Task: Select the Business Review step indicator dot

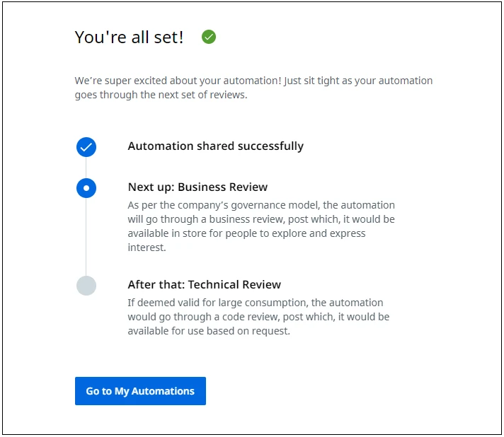Action: tap(86, 188)
